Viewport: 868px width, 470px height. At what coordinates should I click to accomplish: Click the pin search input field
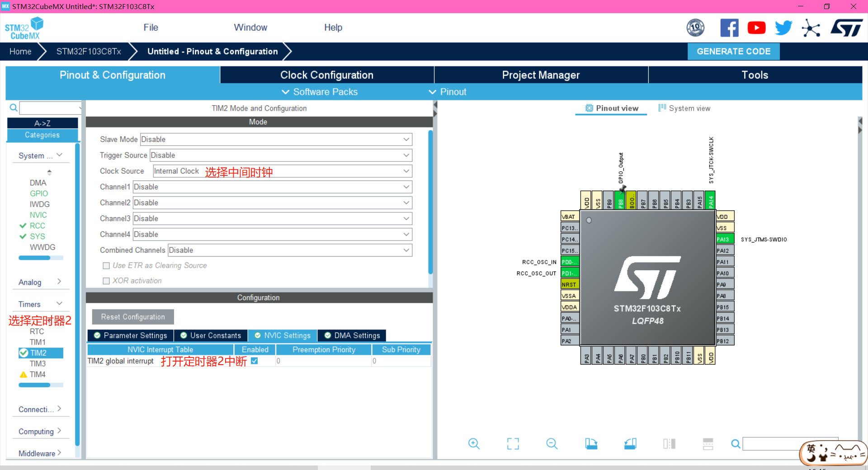click(790, 444)
